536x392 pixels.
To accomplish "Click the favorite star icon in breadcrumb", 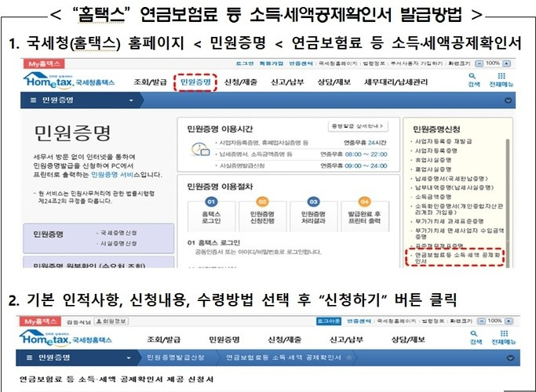I will pyautogui.click(x=349, y=358).
